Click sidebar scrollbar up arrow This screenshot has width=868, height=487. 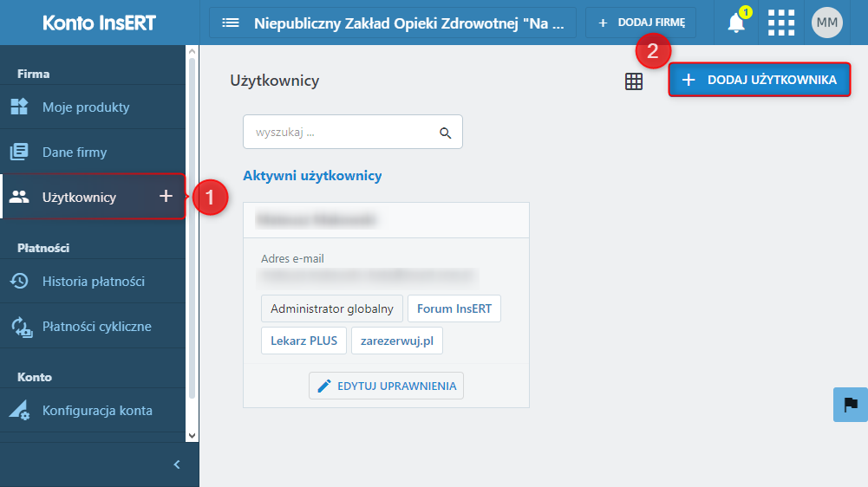193,51
